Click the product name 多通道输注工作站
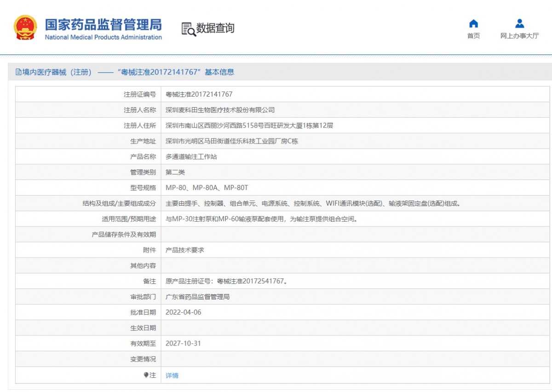Viewport: 552px width, 392px height. pos(191,156)
